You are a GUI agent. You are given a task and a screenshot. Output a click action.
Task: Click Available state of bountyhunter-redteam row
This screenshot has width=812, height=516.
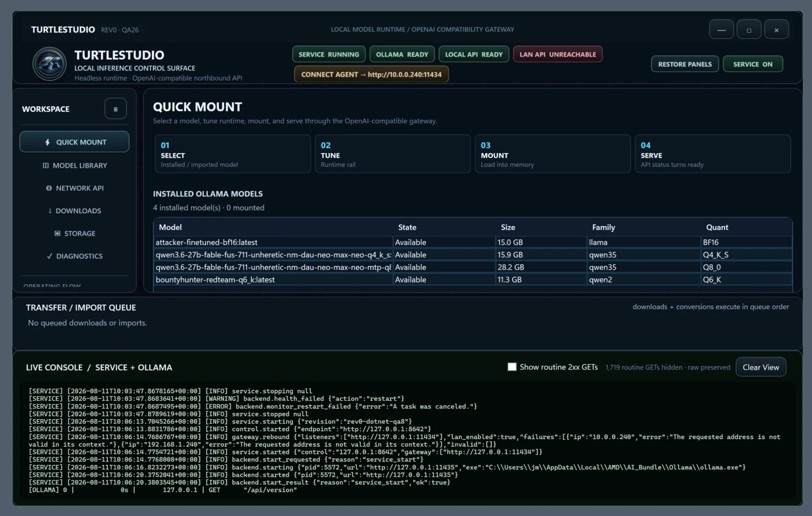click(x=444, y=280)
